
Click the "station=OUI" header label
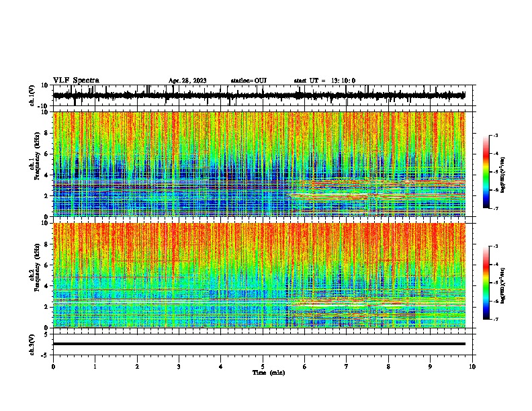tap(249, 81)
